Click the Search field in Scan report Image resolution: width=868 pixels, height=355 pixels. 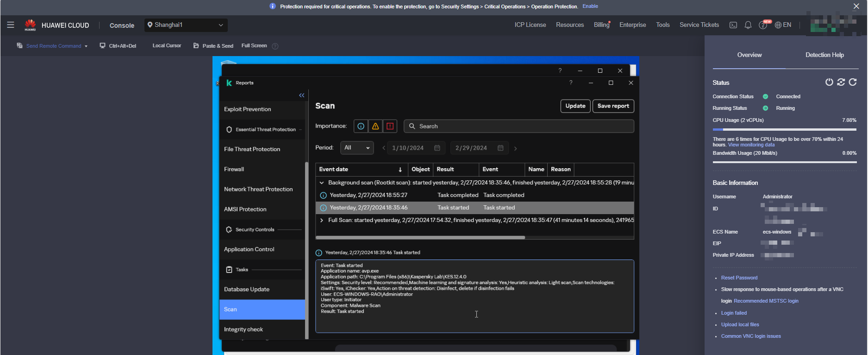[x=519, y=126]
